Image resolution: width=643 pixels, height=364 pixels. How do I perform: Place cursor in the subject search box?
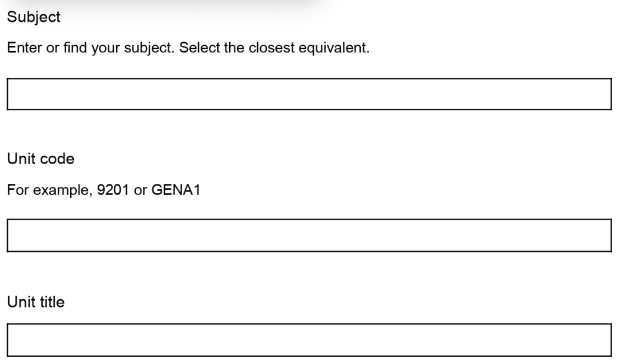click(309, 94)
